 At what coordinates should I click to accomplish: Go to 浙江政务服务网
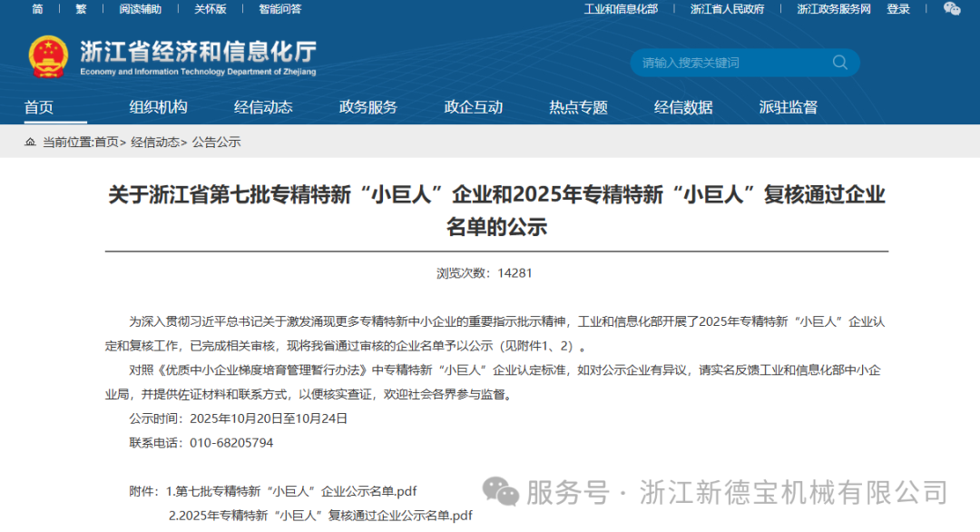(x=833, y=9)
